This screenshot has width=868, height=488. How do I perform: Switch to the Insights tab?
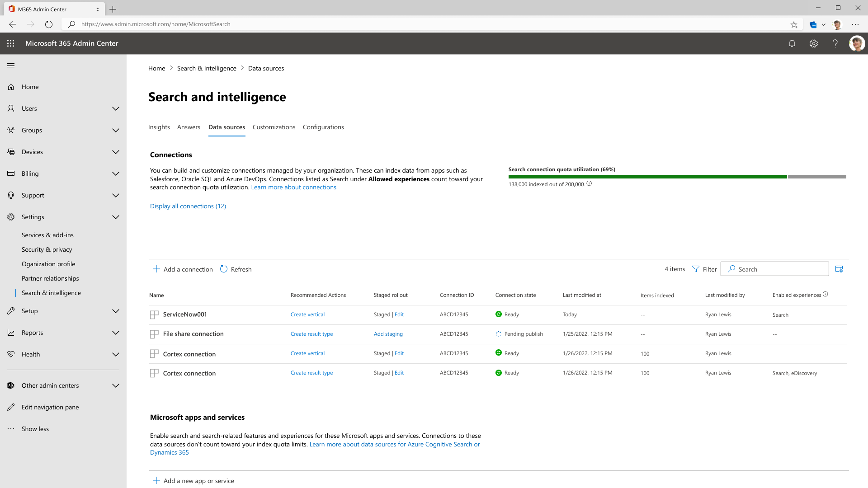[159, 127]
